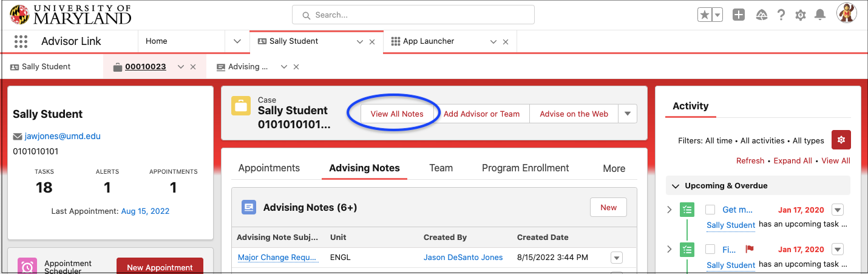Click the Favorites star icon

pos(704,15)
